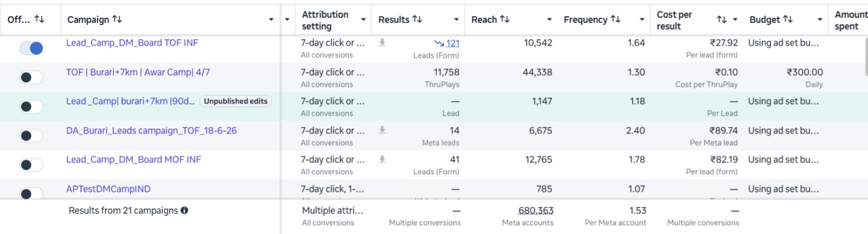Turn off Lead_Camp_DM_Board TOF INF campaign
The width and height of the screenshot is (868, 234).
pos(31,48)
